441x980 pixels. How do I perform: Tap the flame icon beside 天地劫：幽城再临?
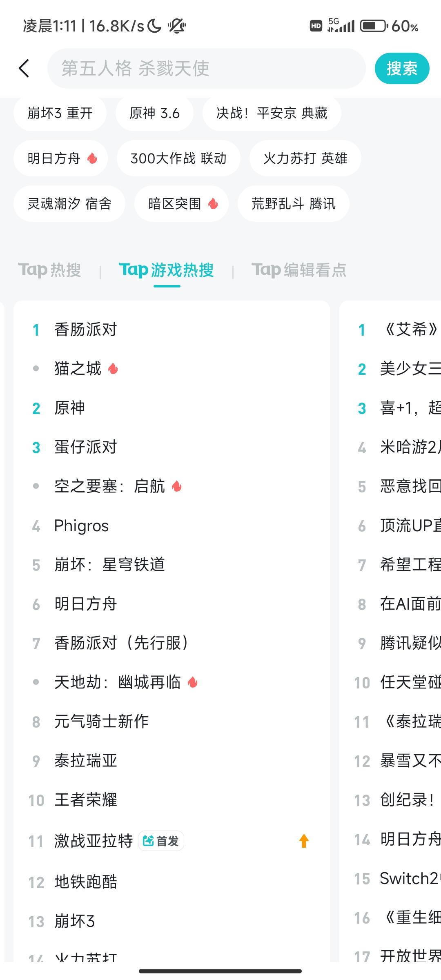[193, 682]
